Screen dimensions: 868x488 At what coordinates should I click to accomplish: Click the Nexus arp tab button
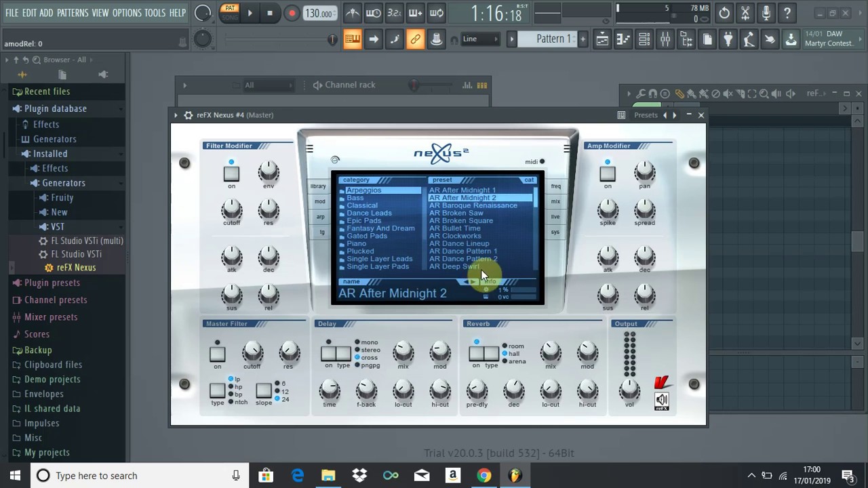click(321, 217)
